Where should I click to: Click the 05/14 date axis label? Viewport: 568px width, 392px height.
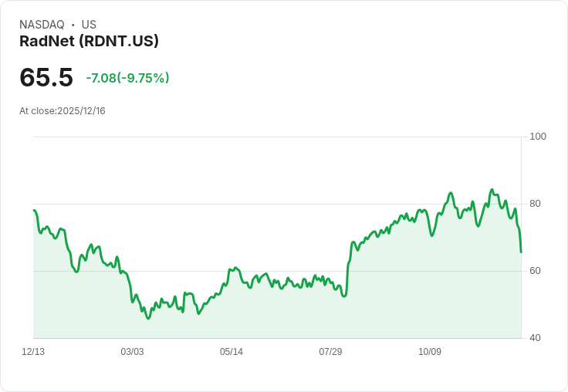[x=231, y=352]
